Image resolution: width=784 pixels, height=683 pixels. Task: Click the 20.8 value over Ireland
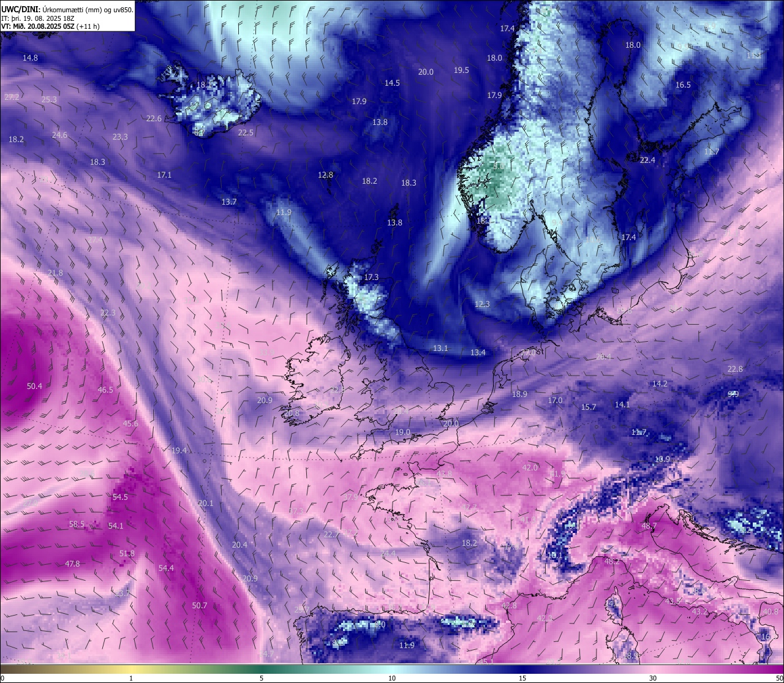pyautogui.click(x=292, y=413)
